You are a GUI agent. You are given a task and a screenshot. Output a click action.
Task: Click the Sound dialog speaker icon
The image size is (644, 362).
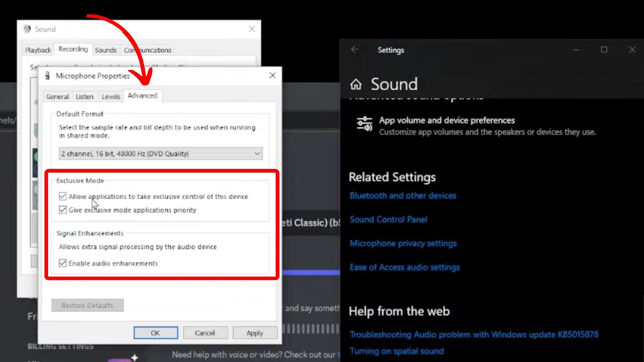[27, 29]
